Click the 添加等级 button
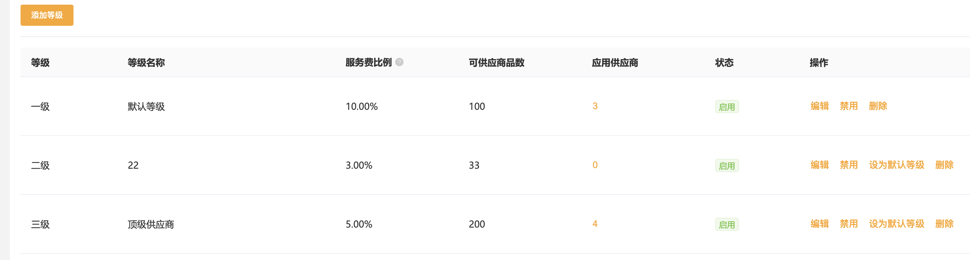Viewport: 980px width, 260px height. click(47, 15)
